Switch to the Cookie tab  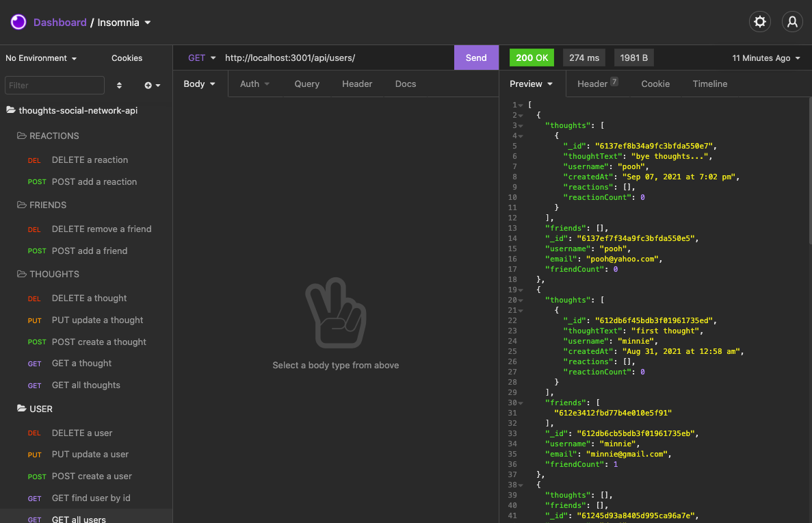coord(655,84)
